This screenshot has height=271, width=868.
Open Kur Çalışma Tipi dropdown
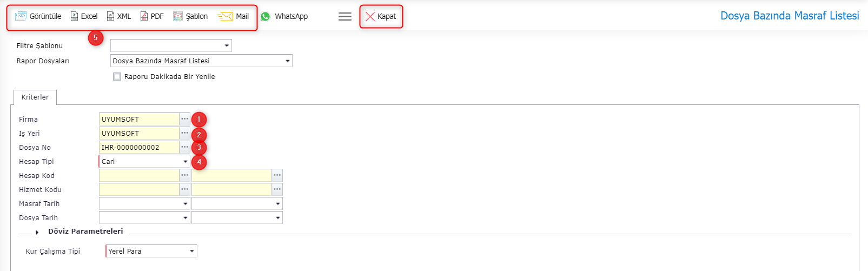point(151,251)
